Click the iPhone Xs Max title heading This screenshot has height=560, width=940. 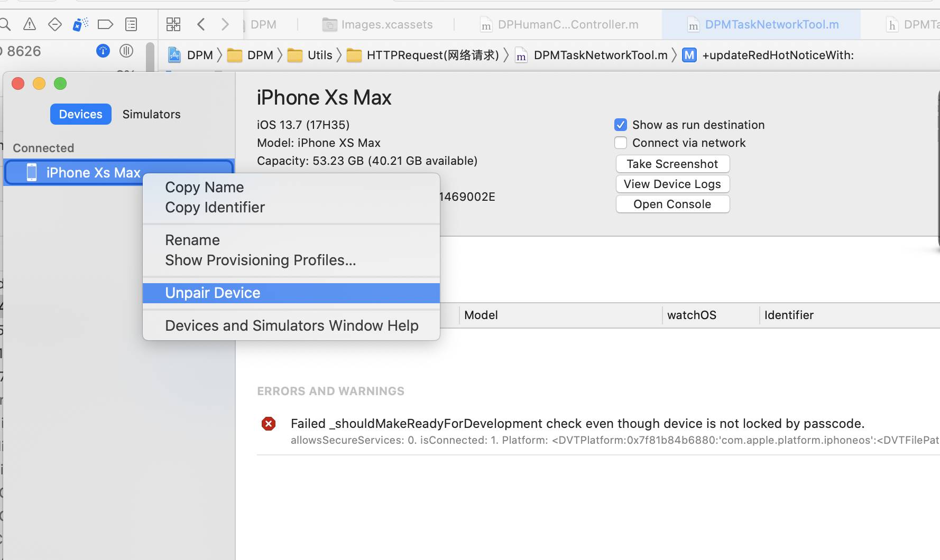pyautogui.click(x=324, y=98)
